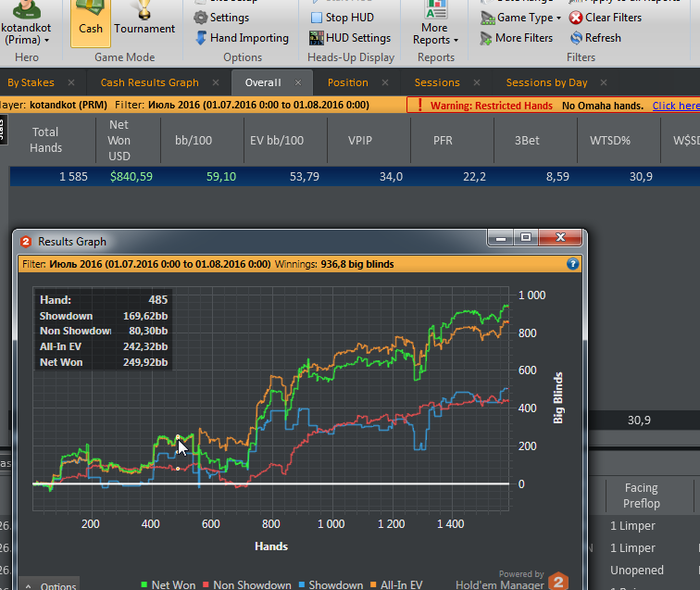Open More Filters
This screenshot has width=700, height=590.
517,38
